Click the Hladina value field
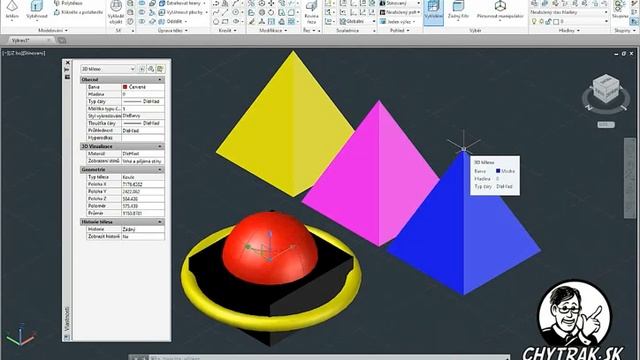Viewport: 640px width, 360px height. (x=143, y=94)
